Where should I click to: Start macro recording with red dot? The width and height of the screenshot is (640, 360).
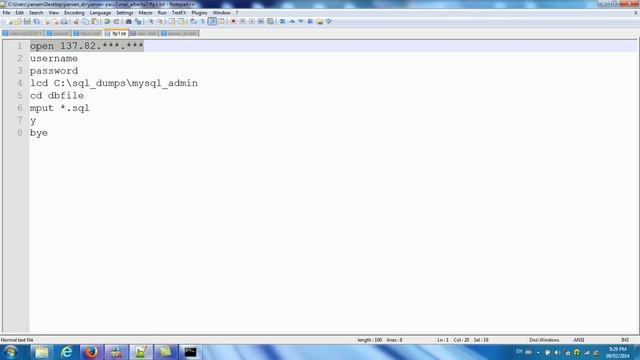tap(233, 21)
